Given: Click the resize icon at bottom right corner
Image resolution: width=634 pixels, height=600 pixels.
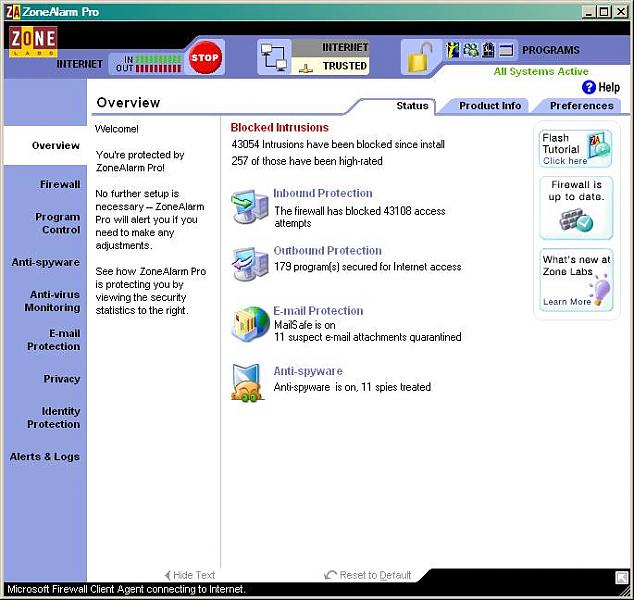Looking at the screenshot, I should [x=622, y=577].
